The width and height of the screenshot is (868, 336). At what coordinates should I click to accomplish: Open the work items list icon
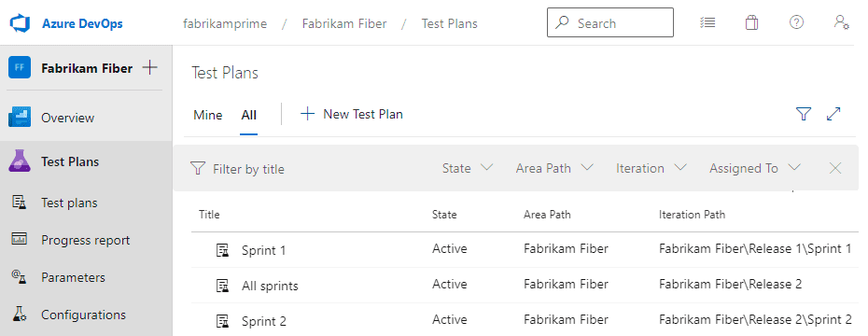coord(707,22)
